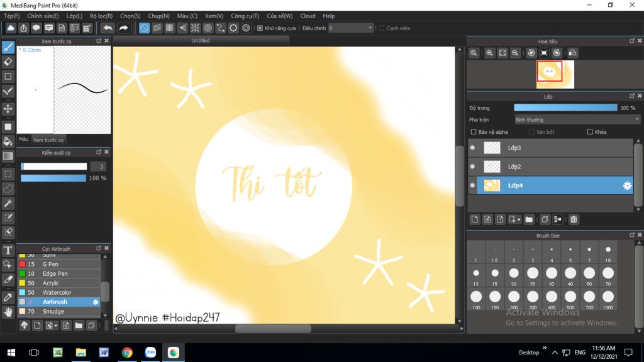644x362 pixels.
Task: Select the Text tool
Action: point(8,250)
